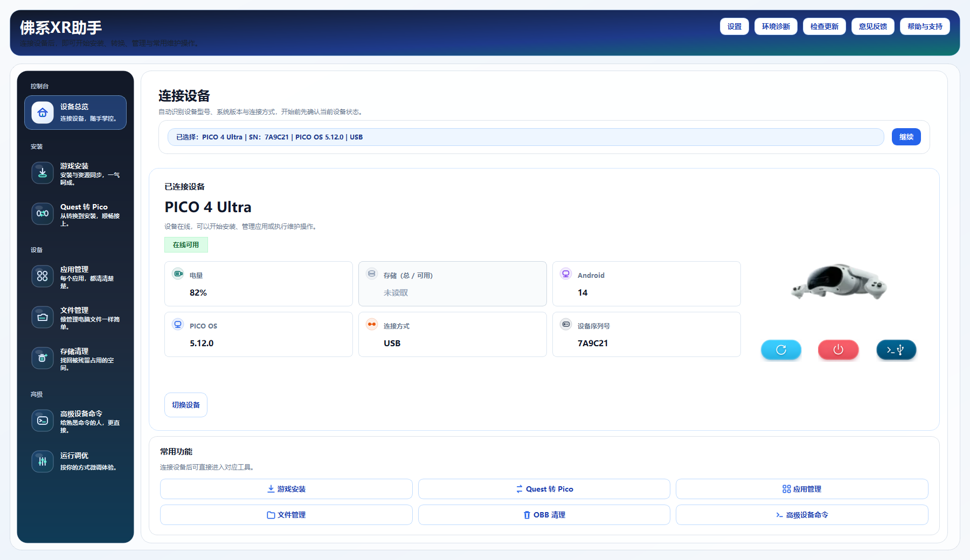The image size is (970, 560).
Task: Click OBB 清理 shortcut button
Action: click(544, 515)
